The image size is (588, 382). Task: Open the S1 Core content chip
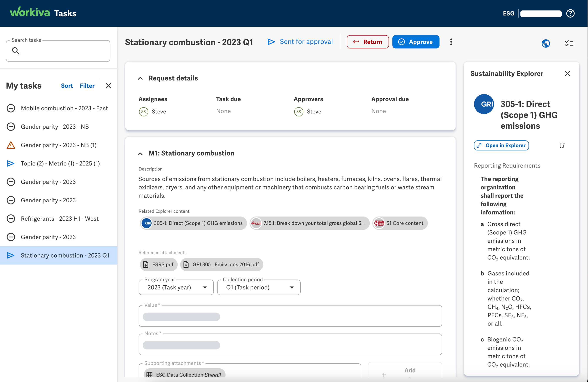[x=400, y=223]
